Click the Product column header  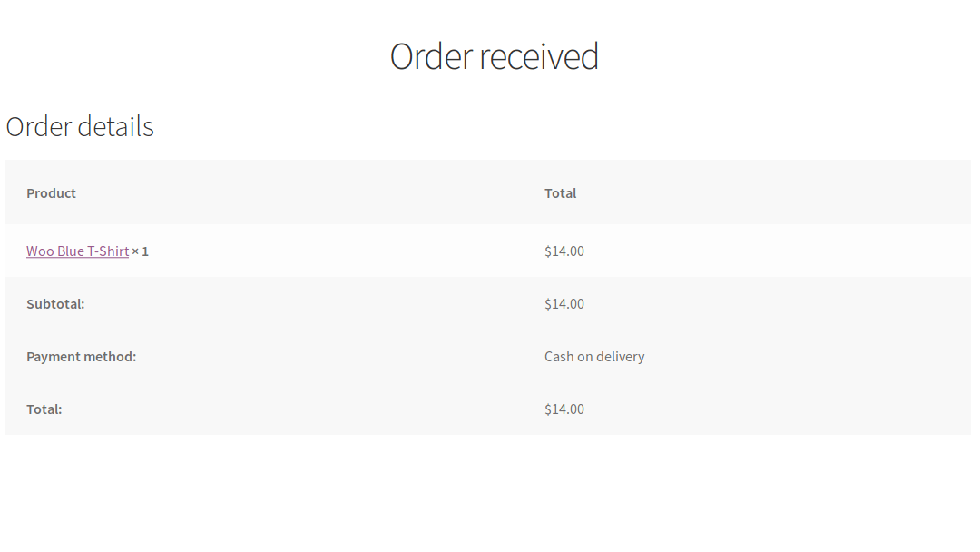pyautogui.click(x=51, y=192)
